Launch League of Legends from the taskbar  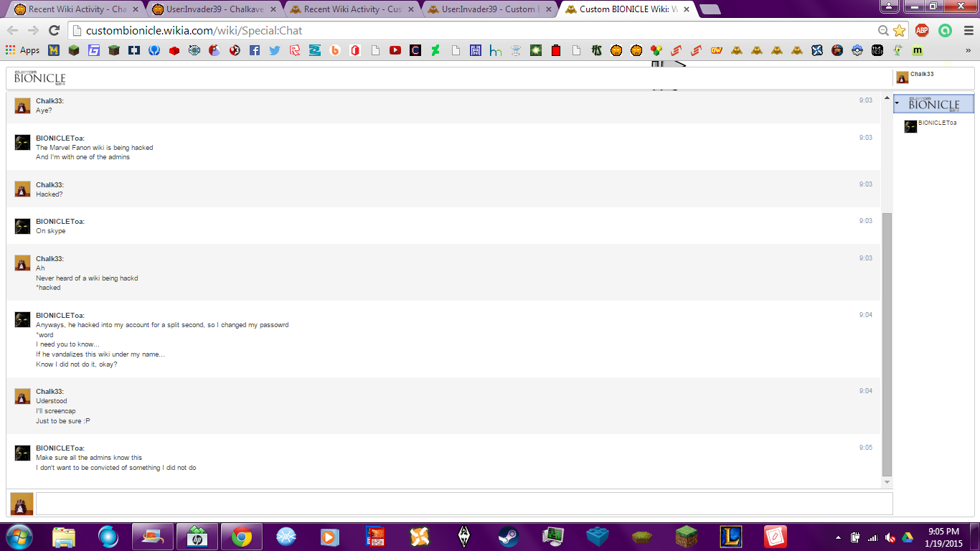click(732, 536)
